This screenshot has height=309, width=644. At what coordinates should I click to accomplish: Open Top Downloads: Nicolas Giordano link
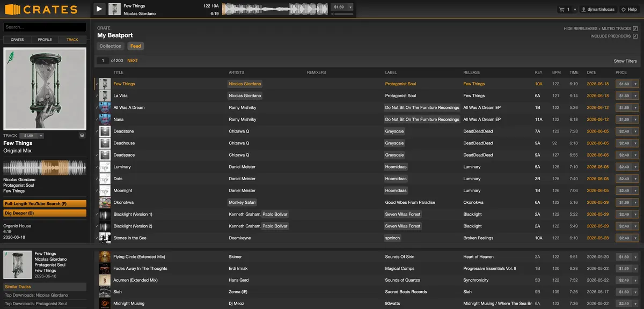[x=36, y=295]
